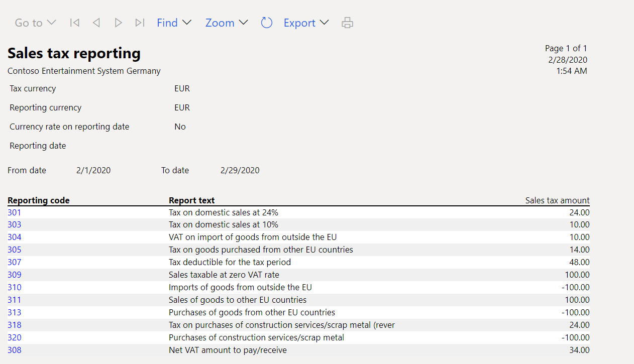634x364 pixels.
Task: Select the Report text column header
Action: (192, 200)
